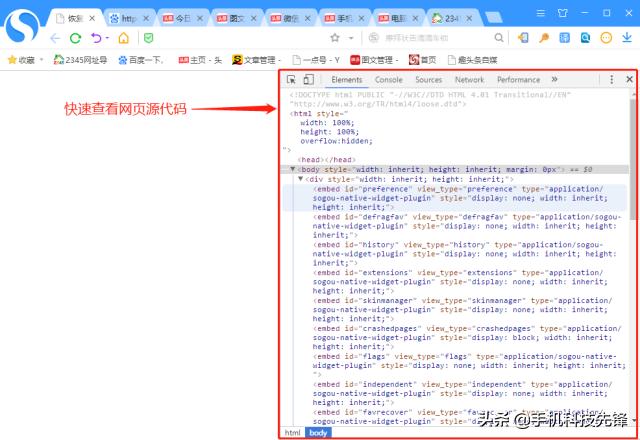Open the 收藏 favorites menu
640x440 pixels.
pyautogui.click(x=25, y=60)
